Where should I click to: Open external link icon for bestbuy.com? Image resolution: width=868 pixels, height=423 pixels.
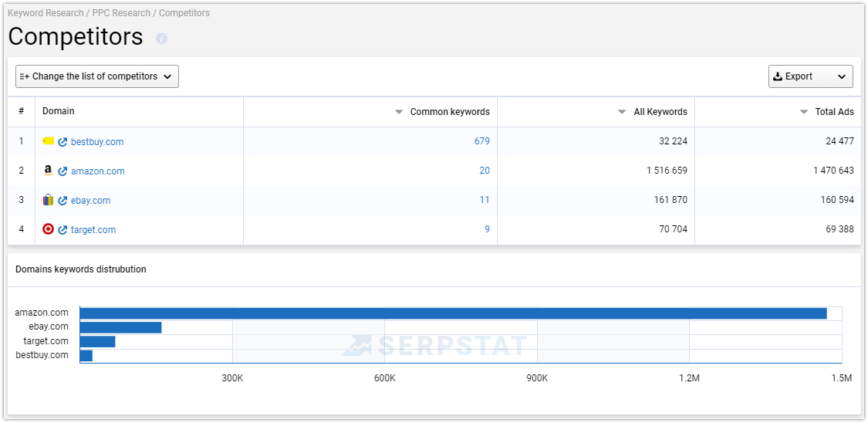click(62, 142)
